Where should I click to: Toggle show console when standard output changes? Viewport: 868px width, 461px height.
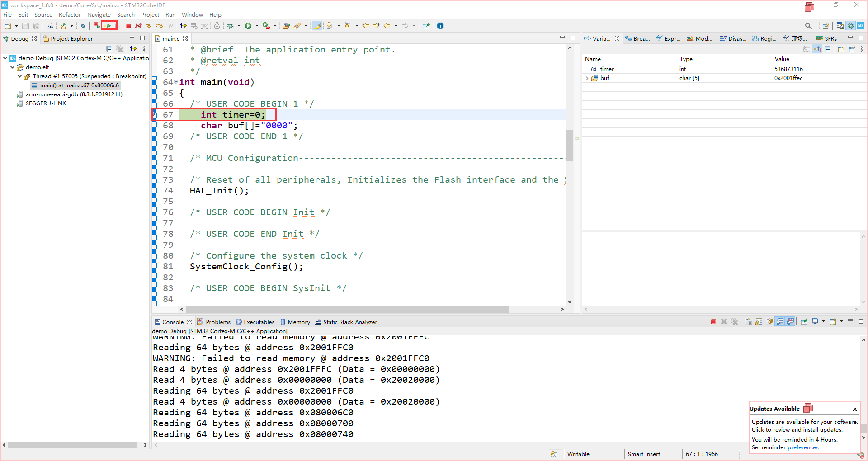coord(780,321)
